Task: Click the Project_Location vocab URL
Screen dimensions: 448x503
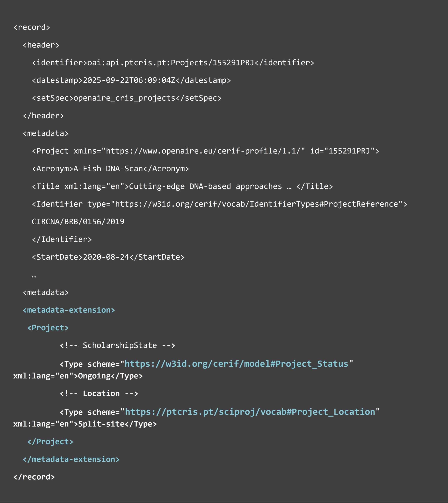Action: (250, 412)
